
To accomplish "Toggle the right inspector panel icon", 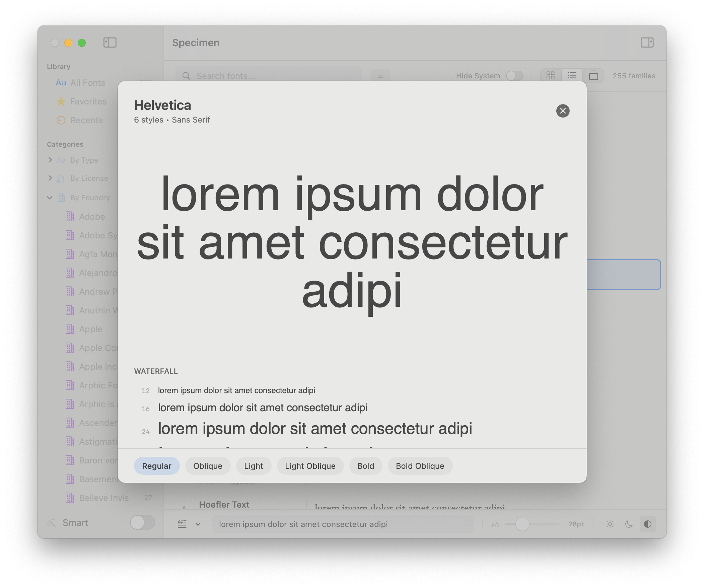I will tap(647, 43).
